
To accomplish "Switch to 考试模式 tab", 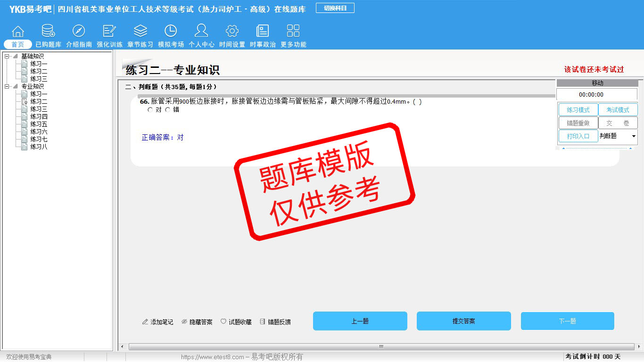I will pyautogui.click(x=618, y=110).
